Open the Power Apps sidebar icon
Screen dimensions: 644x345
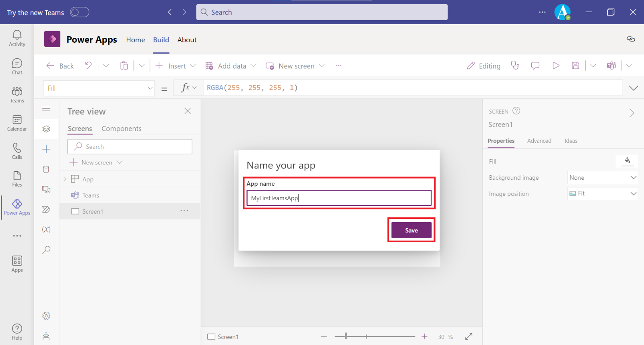coord(17,207)
